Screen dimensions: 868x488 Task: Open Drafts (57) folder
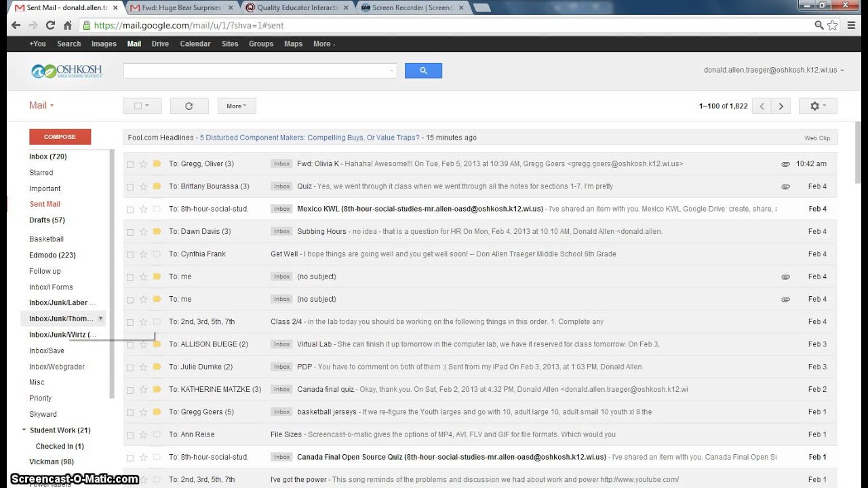[x=47, y=220]
